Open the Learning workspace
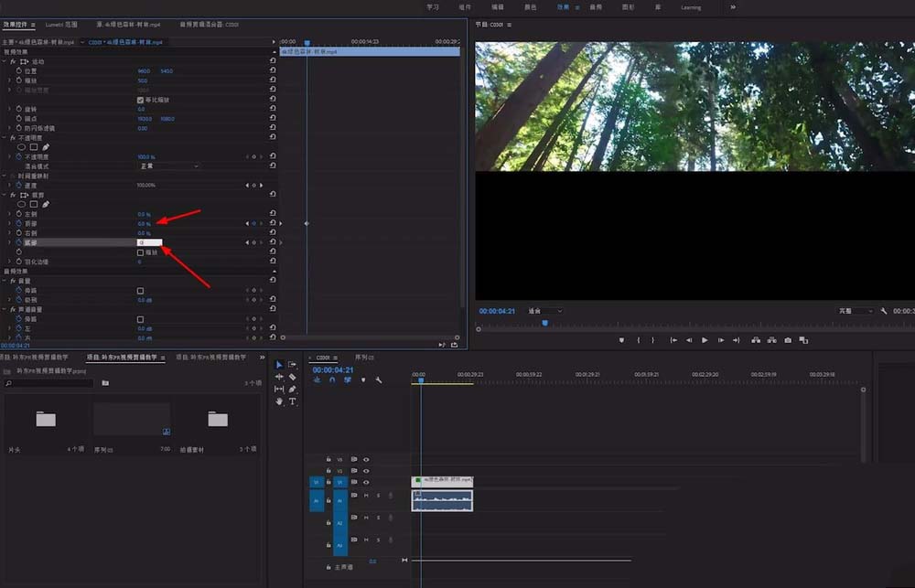This screenshot has height=588, width=915. (x=691, y=7)
